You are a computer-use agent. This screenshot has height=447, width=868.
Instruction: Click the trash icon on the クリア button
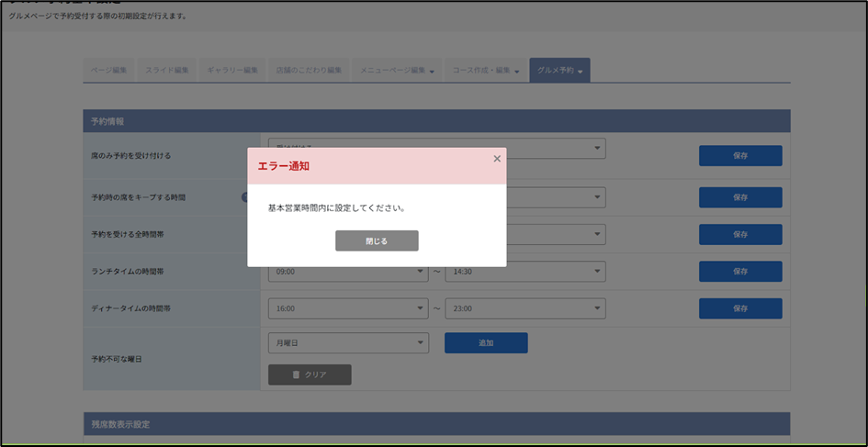[x=295, y=374]
